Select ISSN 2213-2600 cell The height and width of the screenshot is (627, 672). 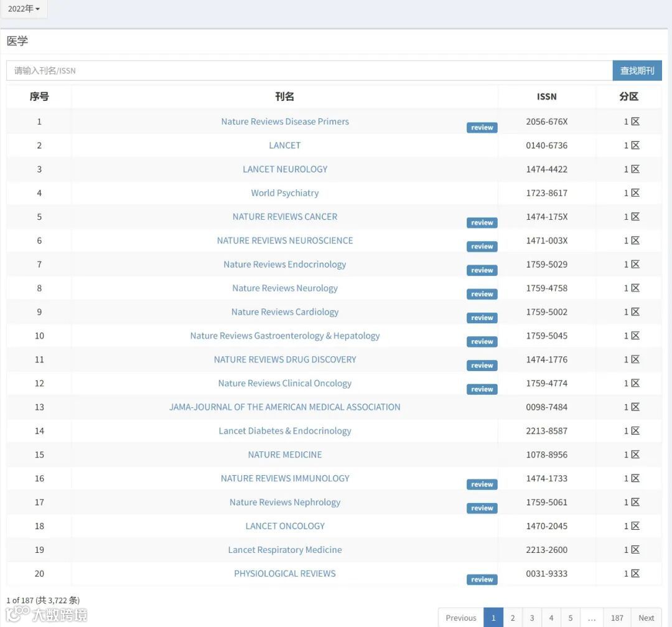[x=546, y=550]
